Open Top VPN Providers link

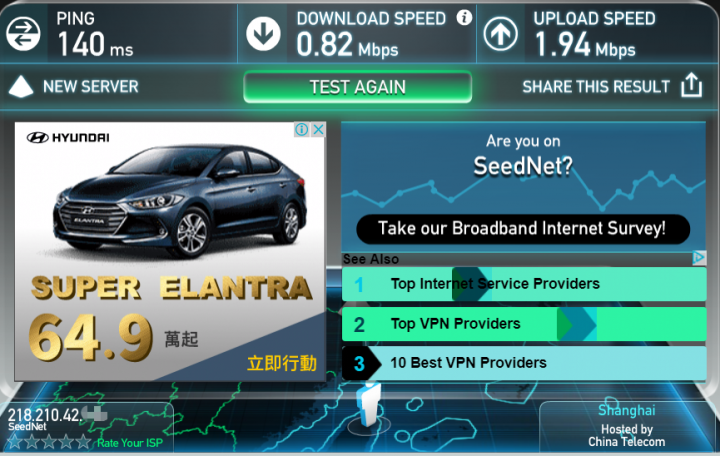524,324
